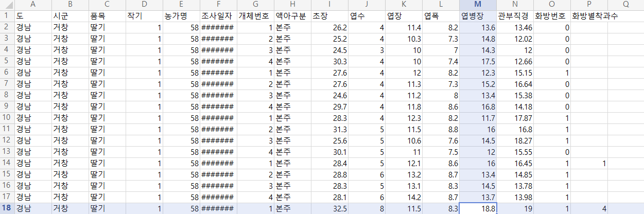This screenshot has height=214, width=644.
Task: Select column F header
Action: pyautogui.click(x=218, y=5)
